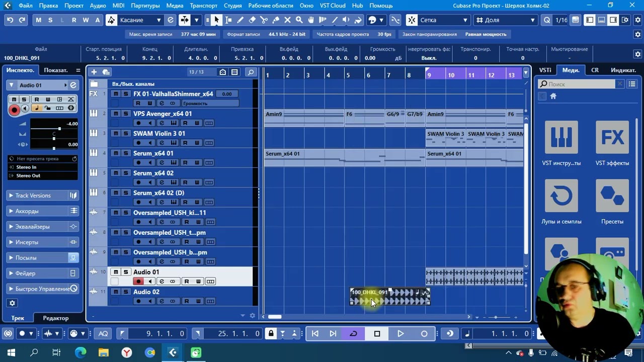Screen dimensions: 644x362
Task: Open the Presets tile in Media
Action: (612, 202)
